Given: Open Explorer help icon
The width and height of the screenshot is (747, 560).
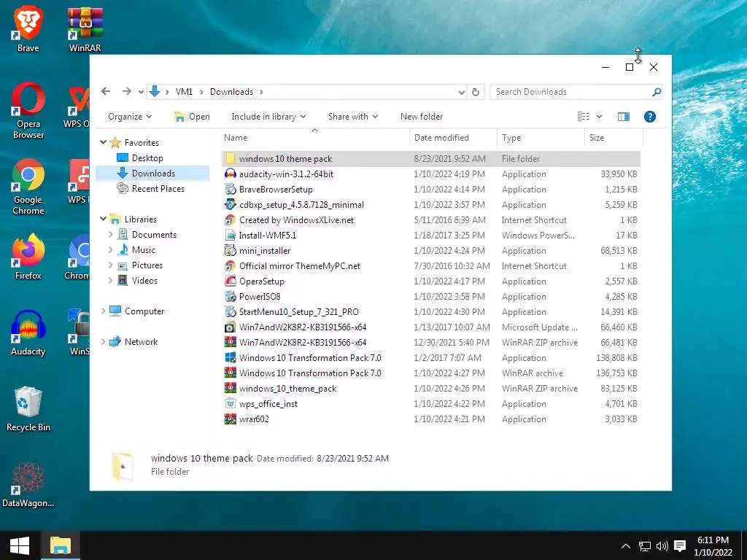Looking at the screenshot, I should pyautogui.click(x=650, y=117).
